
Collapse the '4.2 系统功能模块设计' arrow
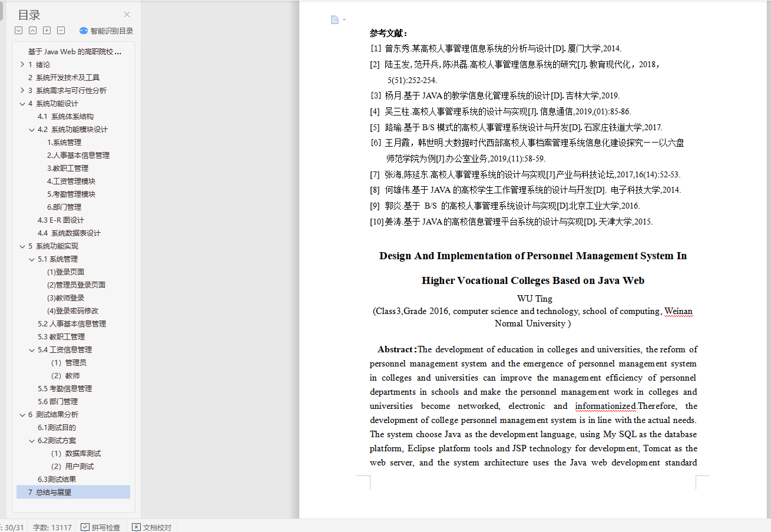pos(32,130)
